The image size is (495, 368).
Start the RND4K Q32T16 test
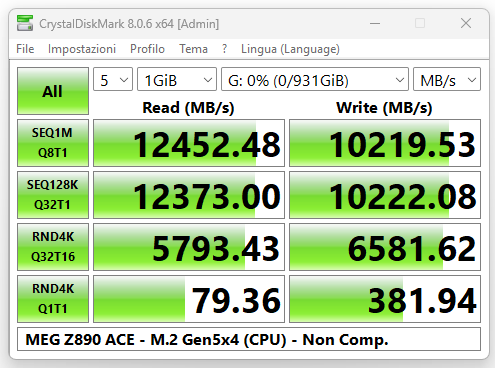(x=53, y=247)
